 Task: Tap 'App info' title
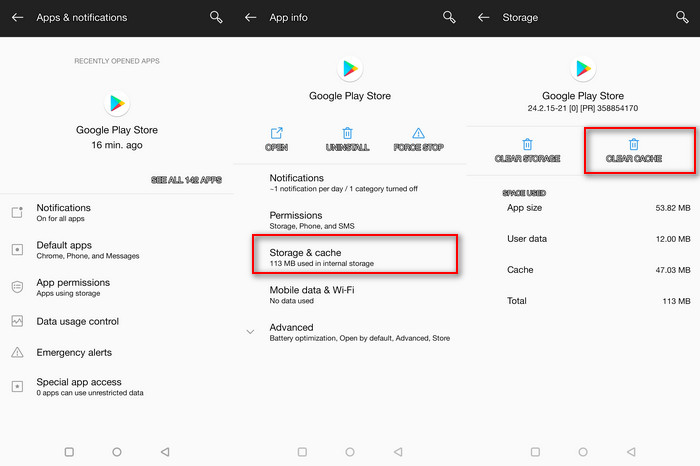click(x=288, y=17)
